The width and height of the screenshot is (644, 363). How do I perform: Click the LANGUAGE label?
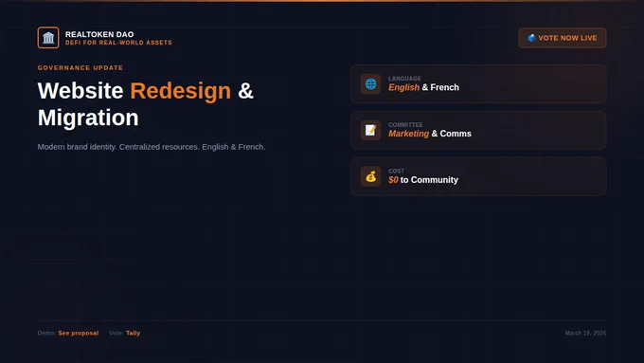click(x=404, y=79)
